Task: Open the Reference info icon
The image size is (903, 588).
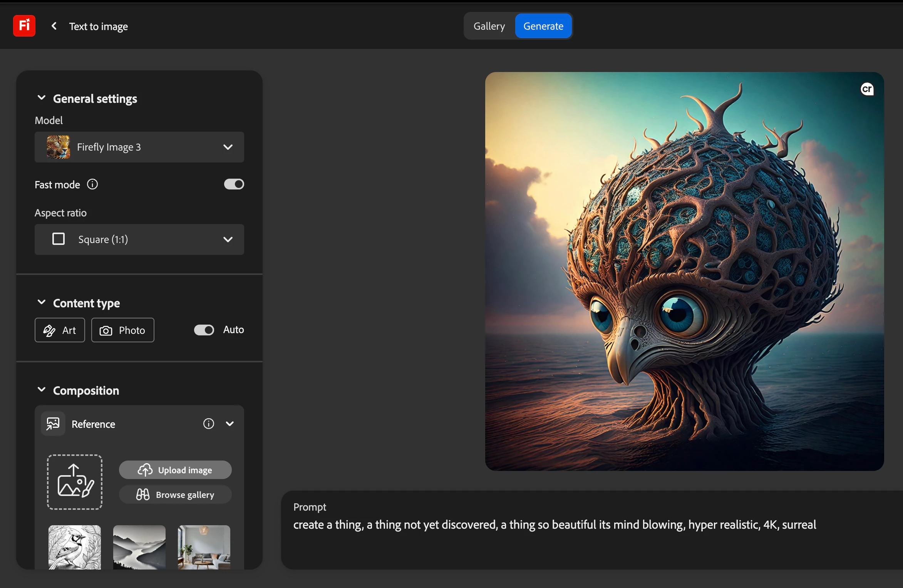Action: coord(208,424)
